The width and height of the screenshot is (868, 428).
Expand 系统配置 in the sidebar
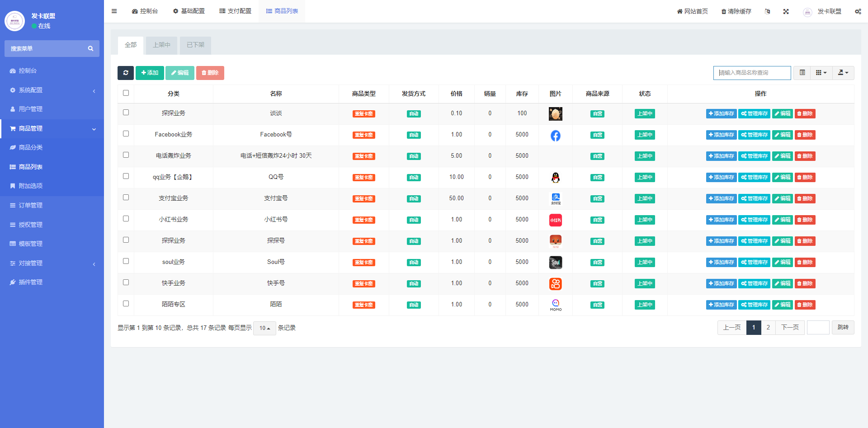click(52, 90)
